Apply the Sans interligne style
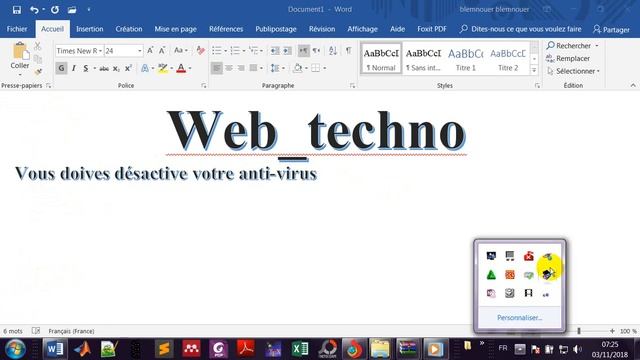This screenshot has height=360, width=640. pyautogui.click(x=423, y=58)
